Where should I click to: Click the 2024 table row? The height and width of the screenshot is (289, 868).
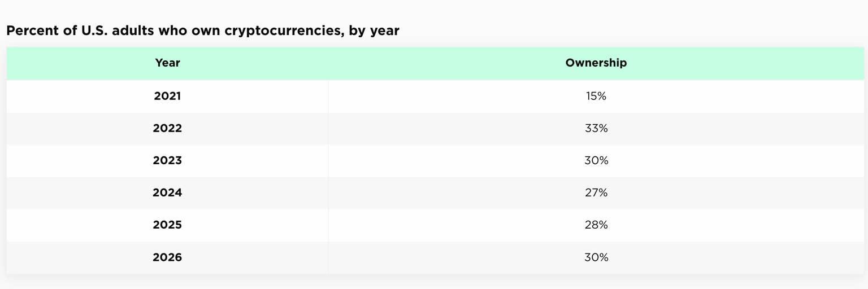435,193
